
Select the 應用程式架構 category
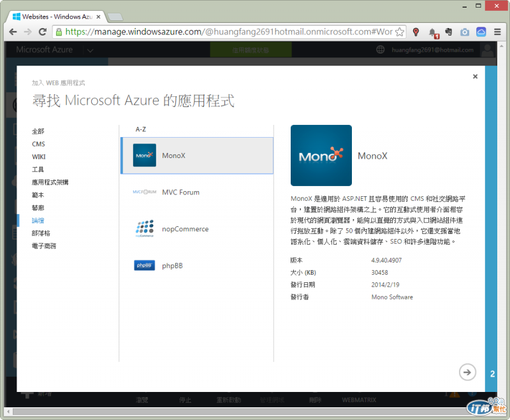[x=50, y=182]
